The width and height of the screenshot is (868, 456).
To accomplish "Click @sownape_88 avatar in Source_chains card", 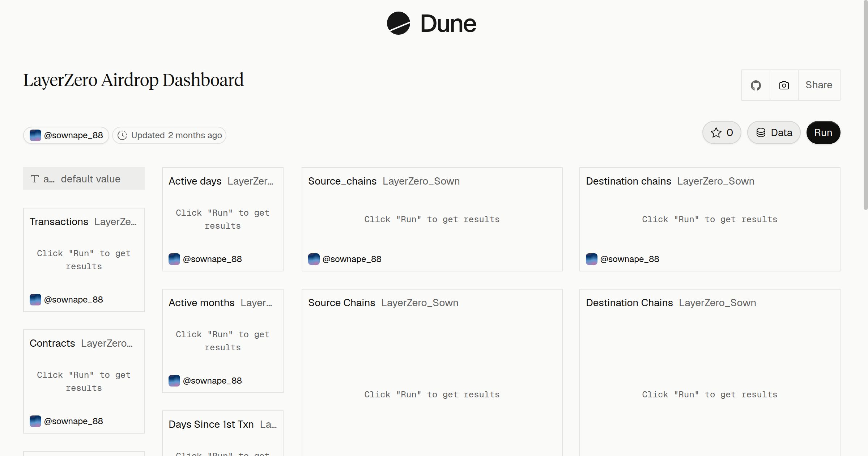I will tap(314, 259).
